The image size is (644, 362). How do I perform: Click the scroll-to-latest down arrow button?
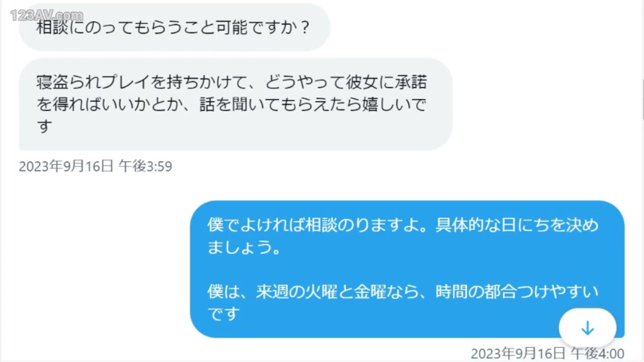coord(587,327)
